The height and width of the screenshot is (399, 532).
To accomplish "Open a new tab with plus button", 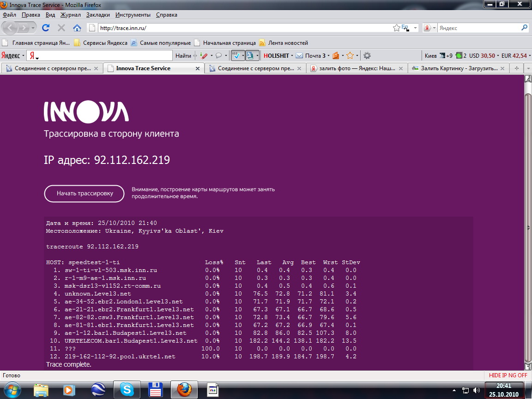I will coord(516,68).
